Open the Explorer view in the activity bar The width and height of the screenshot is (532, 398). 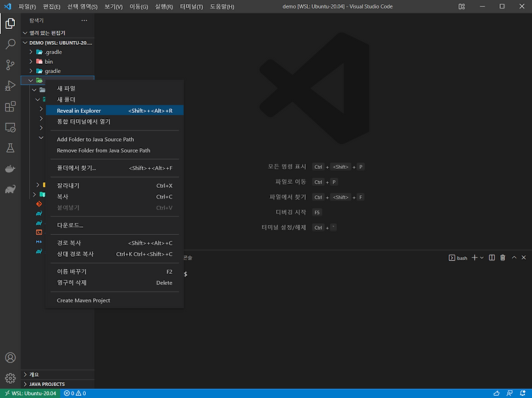10,23
